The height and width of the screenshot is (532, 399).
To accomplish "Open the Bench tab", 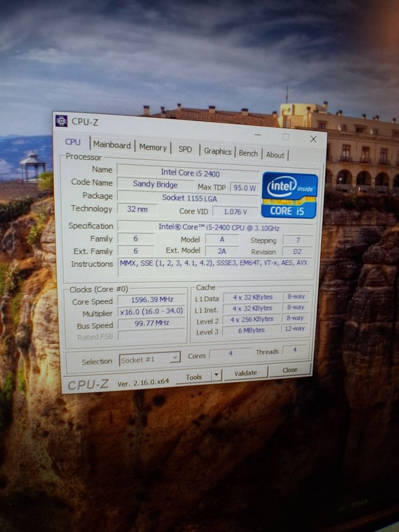I will (x=248, y=153).
